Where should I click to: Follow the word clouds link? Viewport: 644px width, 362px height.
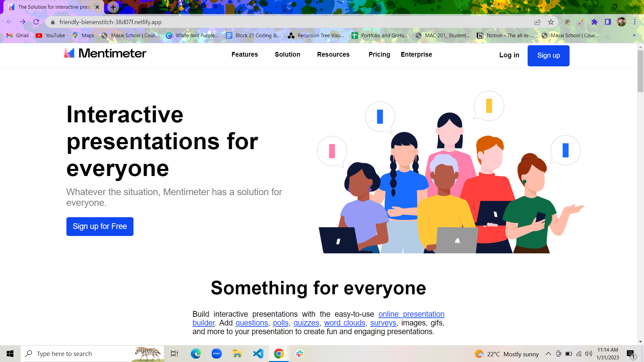coord(344,323)
